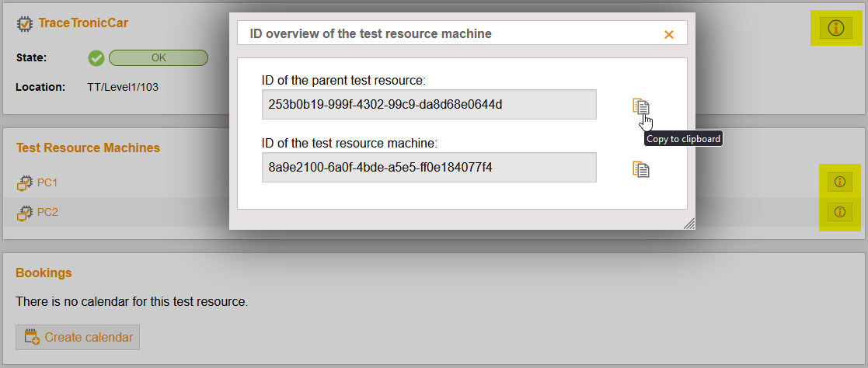Copy the test resource machine ID to clipboard
The width and height of the screenshot is (868, 368).
pyautogui.click(x=640, y=169)
